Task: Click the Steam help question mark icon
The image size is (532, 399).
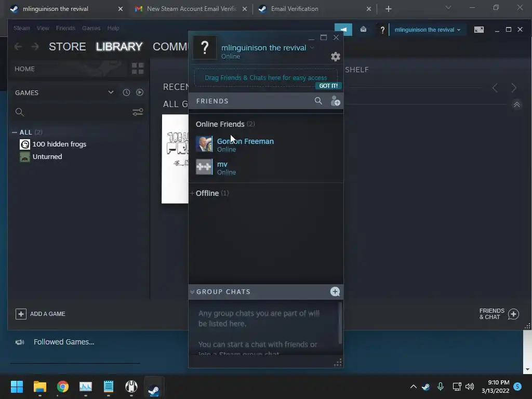Action: coord(382,30)
